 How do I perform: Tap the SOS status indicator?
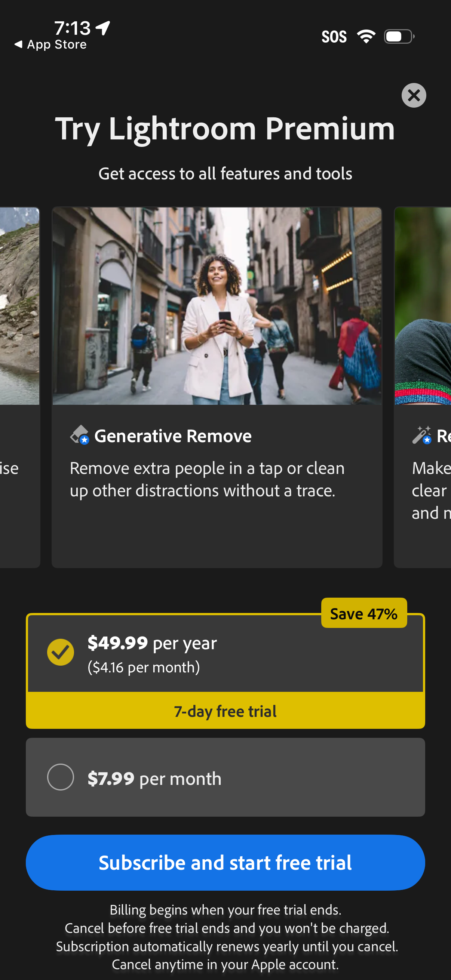pos(334,37)
